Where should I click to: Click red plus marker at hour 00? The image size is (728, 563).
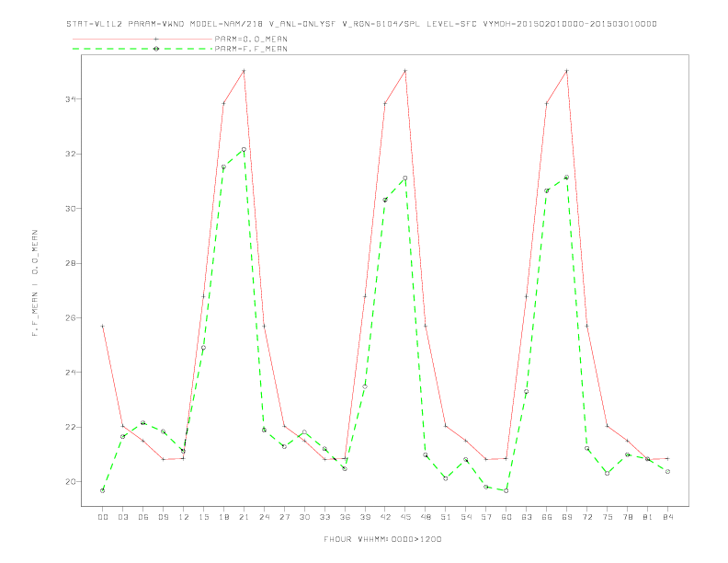pos(103,326)
